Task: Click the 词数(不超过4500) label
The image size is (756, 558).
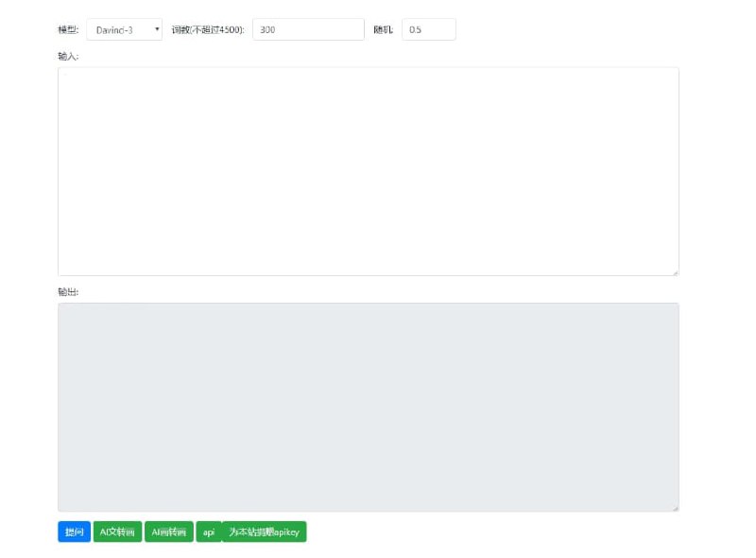Action: 208,29
